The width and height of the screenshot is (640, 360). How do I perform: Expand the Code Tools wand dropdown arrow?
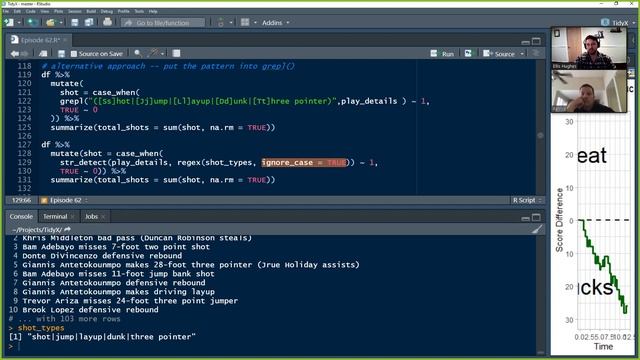[x=162, y=54]
